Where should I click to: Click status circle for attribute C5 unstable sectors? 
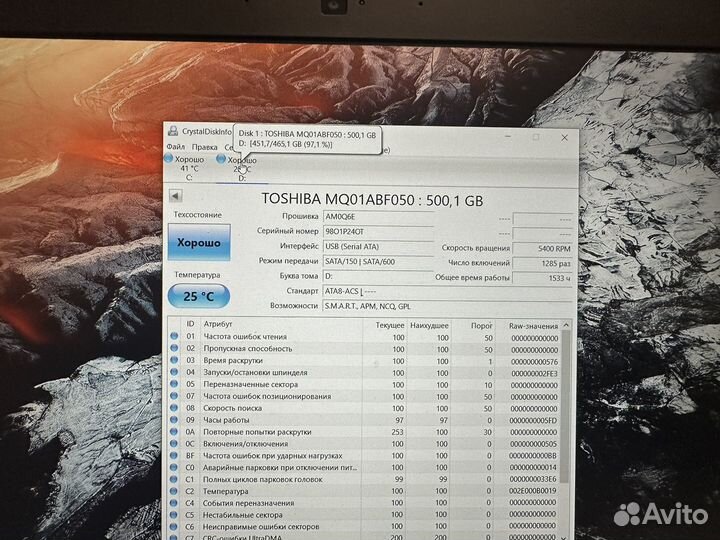(x=175, y=515)
